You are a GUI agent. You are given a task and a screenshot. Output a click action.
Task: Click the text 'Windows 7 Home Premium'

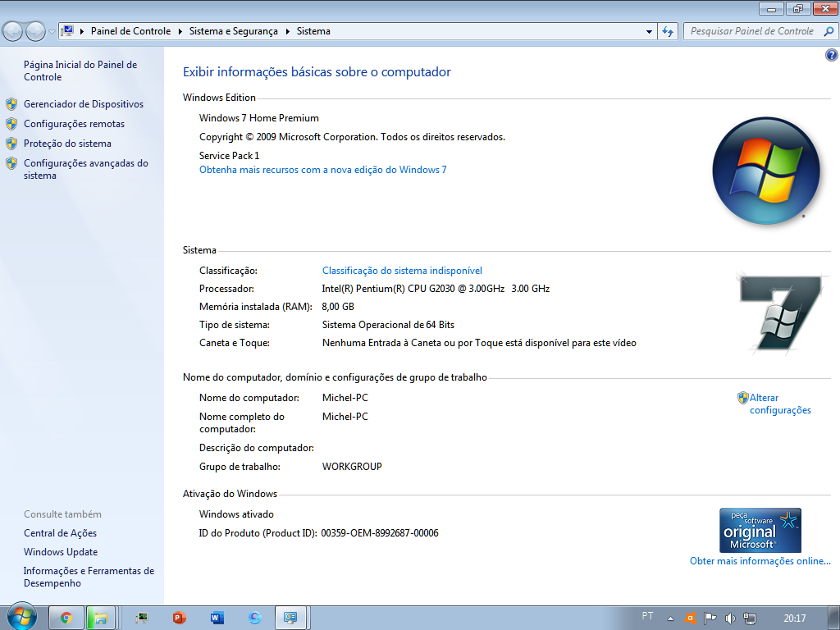point(258,118)
